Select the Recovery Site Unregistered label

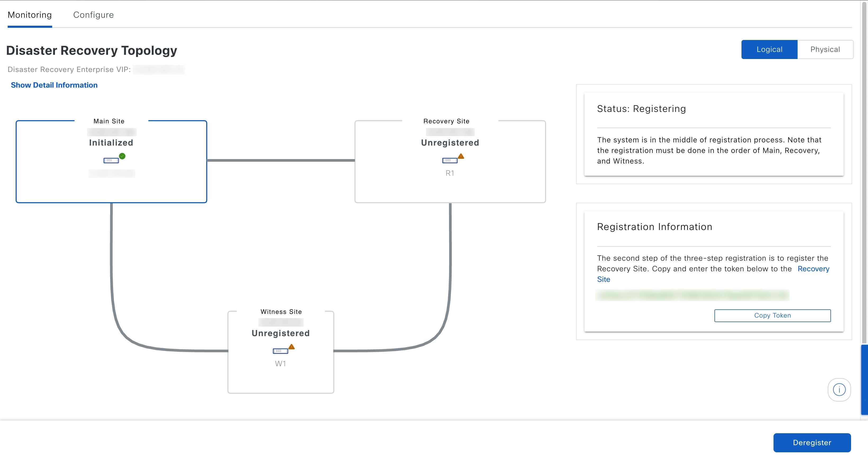[450, 143]
